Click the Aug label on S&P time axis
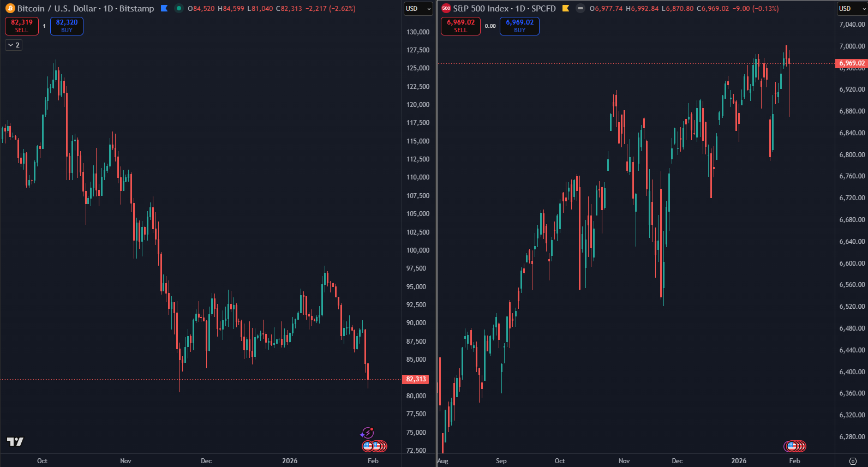 442,461
